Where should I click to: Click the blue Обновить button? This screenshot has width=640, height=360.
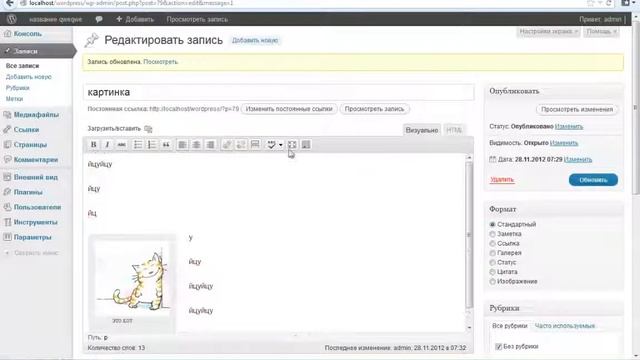[593, 180]
